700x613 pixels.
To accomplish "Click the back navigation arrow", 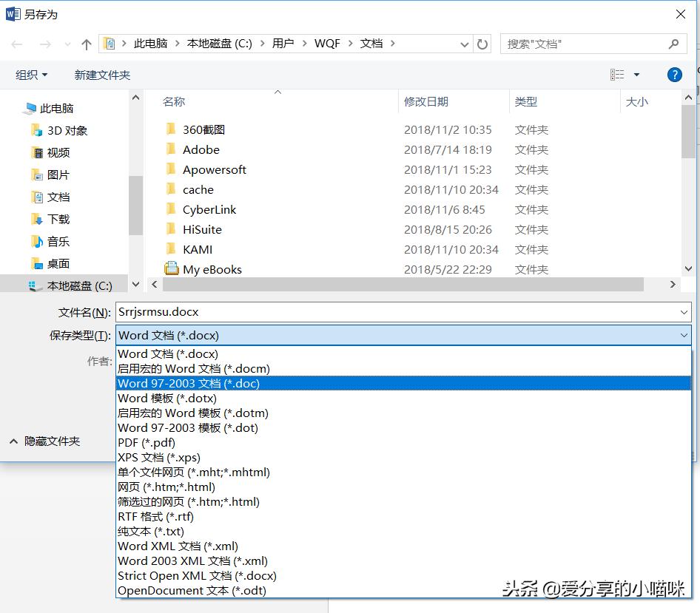I will tap(16, 44).
